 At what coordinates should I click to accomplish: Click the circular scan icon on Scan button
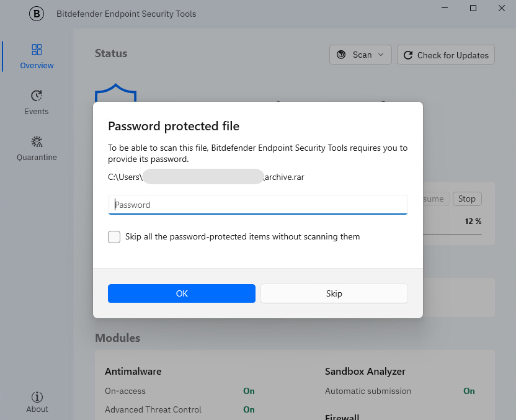(341, 55)
